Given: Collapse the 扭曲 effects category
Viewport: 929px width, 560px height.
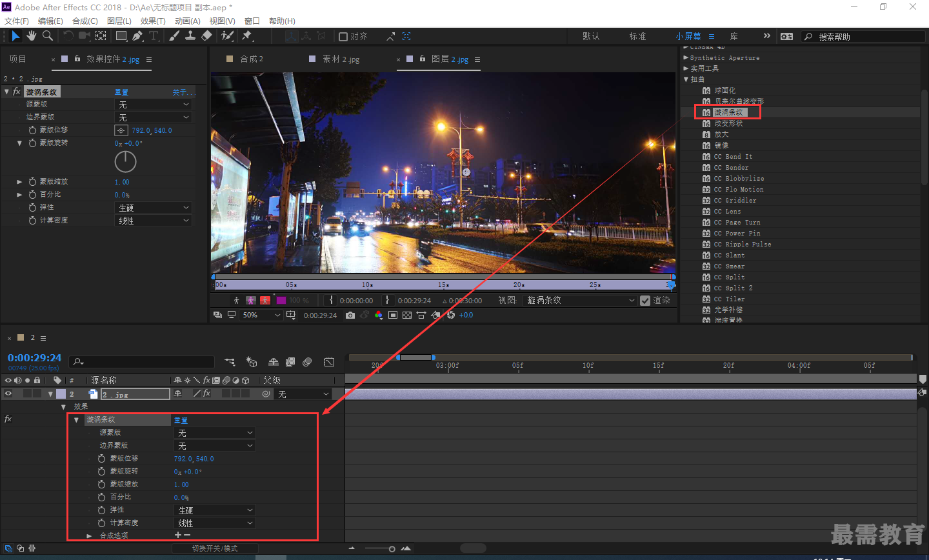Looking at the screenshot, I should tap(686, 79).
